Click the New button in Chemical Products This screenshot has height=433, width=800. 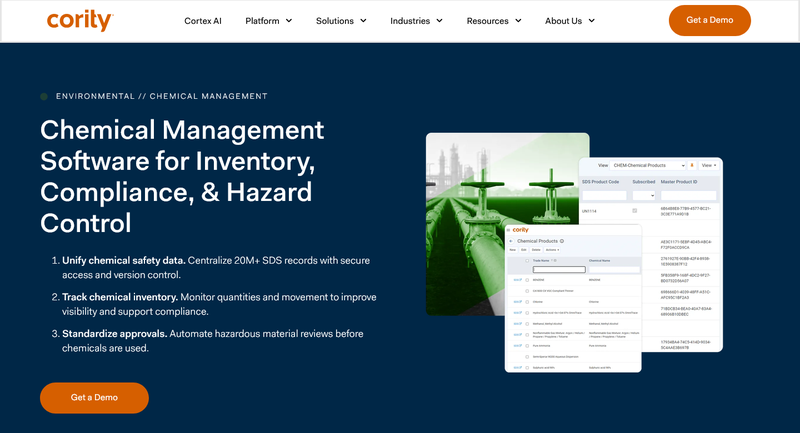pyautogui.click(x=512, y=250)
